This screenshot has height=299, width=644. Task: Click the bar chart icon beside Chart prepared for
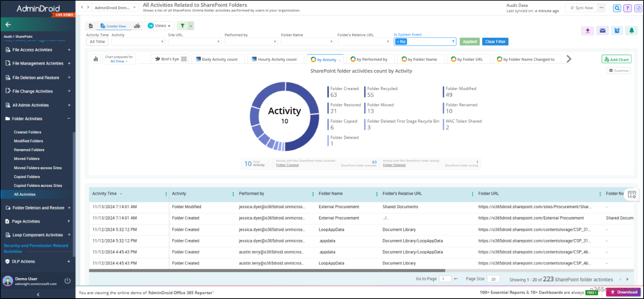(x=95, y=59)
